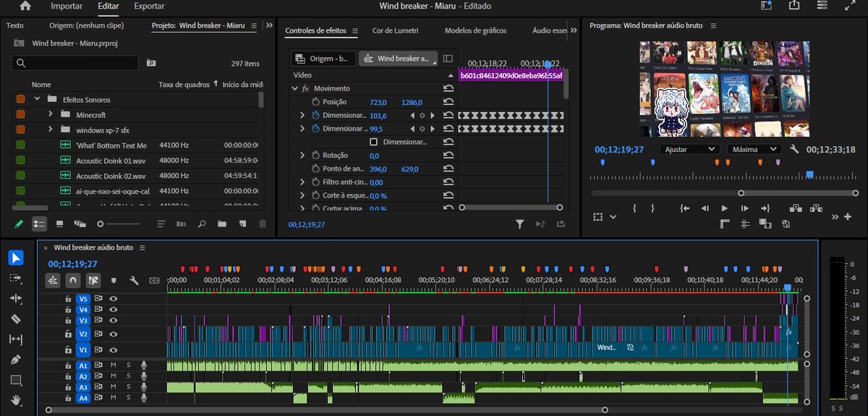
Task: Click the Mark In brace button
Action: point(634,208)
